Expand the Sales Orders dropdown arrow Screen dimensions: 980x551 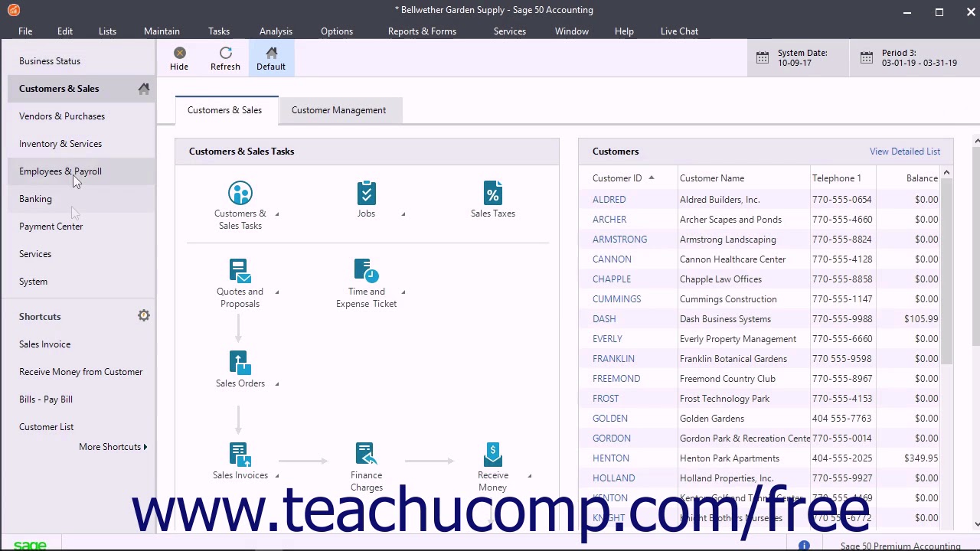pos(277,384)
